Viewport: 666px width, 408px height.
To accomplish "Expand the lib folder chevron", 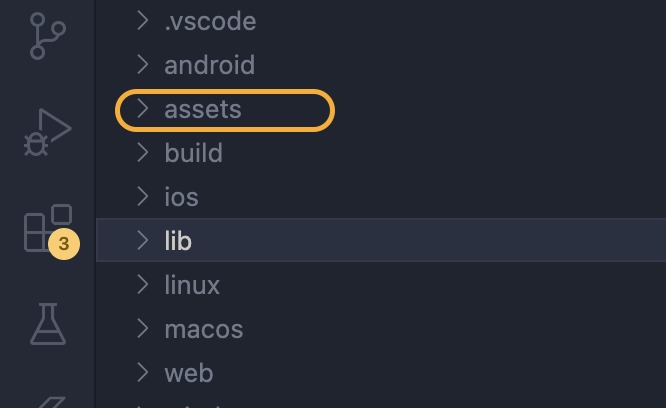I will [143, 241].
